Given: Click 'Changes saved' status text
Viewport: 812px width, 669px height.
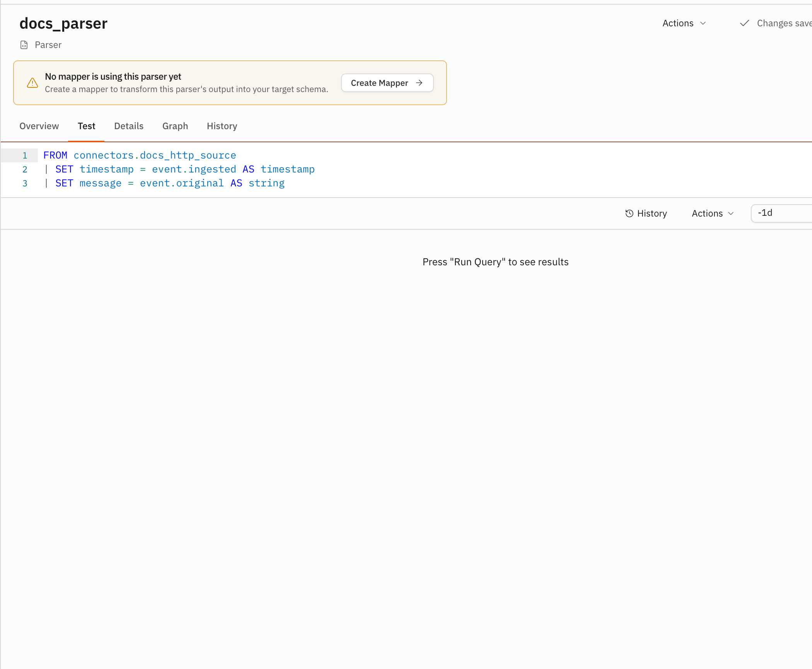Looking at the screenshot, I should [x=784, y=23].
